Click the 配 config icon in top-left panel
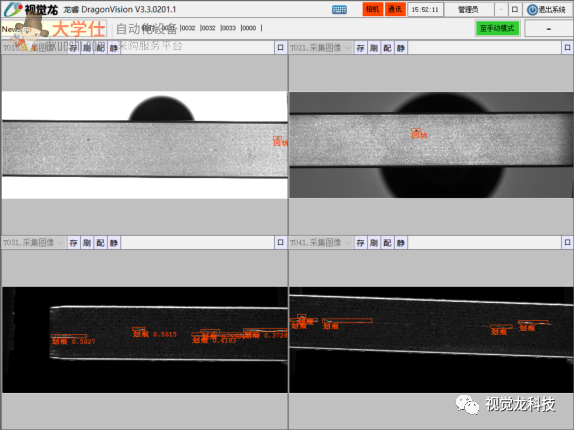574x431 pixels. point(100,48)
